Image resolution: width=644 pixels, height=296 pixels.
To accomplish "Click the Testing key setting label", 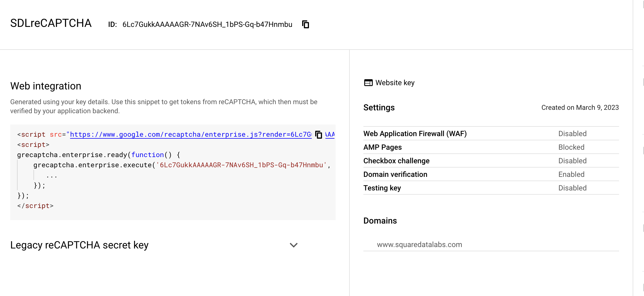I will [382, 188].
